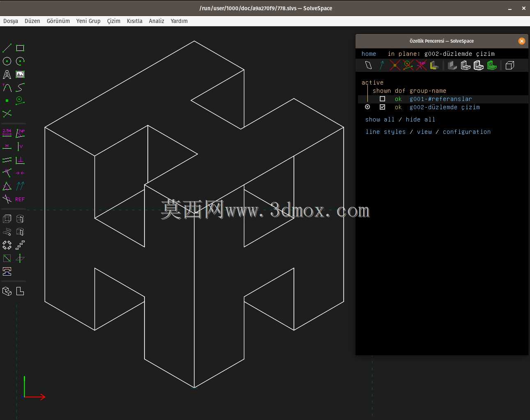
Task: Select the rectangle sketch tool
Action: click(x=20, y=48)
